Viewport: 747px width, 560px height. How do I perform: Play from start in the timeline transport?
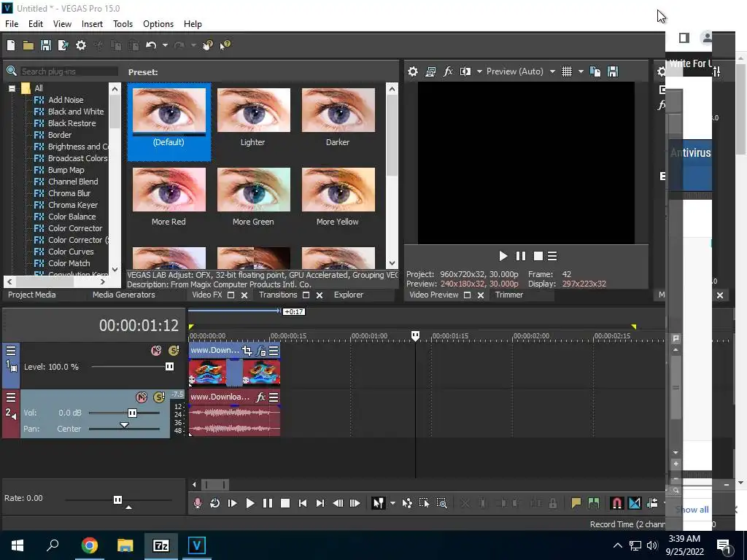click(233, 503)
